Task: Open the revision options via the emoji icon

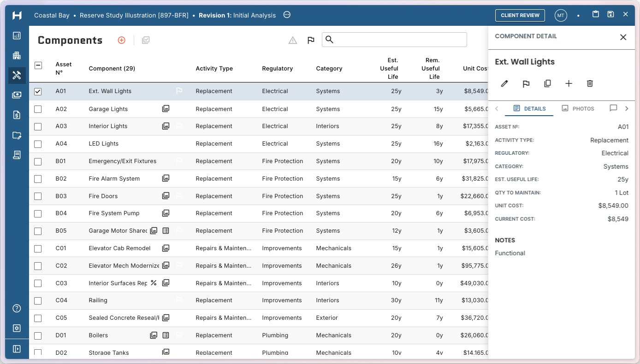Action: point(287,15)
